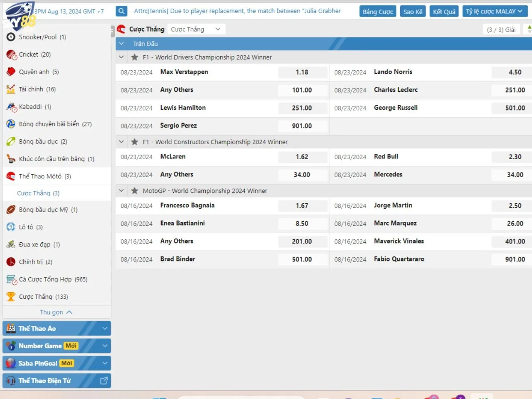This screenshot has width=532, height=399.
Task: Bet Sergio Perez odds 901.00
Action: (x=302, y=126)
